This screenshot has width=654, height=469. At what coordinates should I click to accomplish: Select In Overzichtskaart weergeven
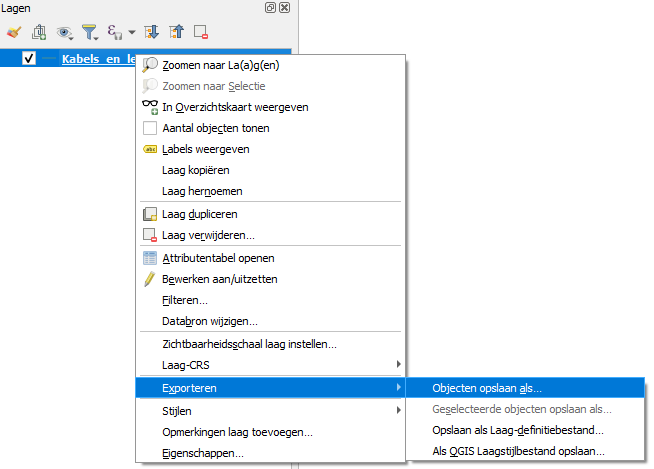[x=270, y=107]
